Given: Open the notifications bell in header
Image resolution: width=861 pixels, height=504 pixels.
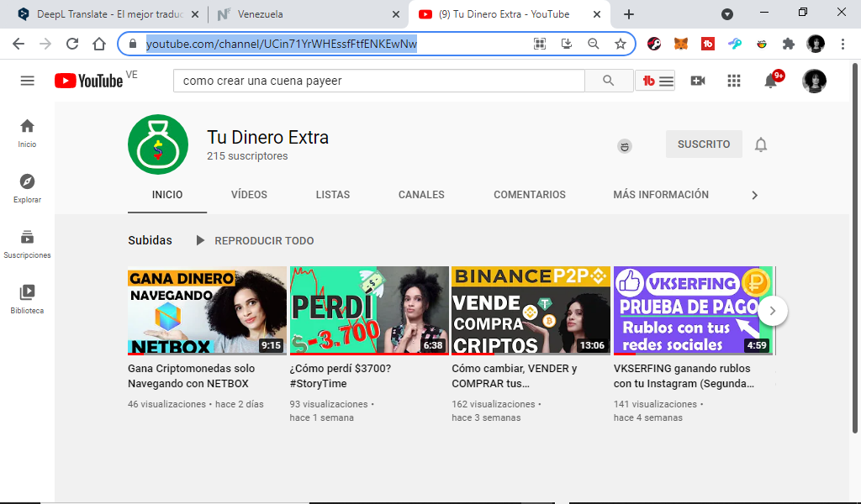Looking at the screenshot, I should pos(771,81).
